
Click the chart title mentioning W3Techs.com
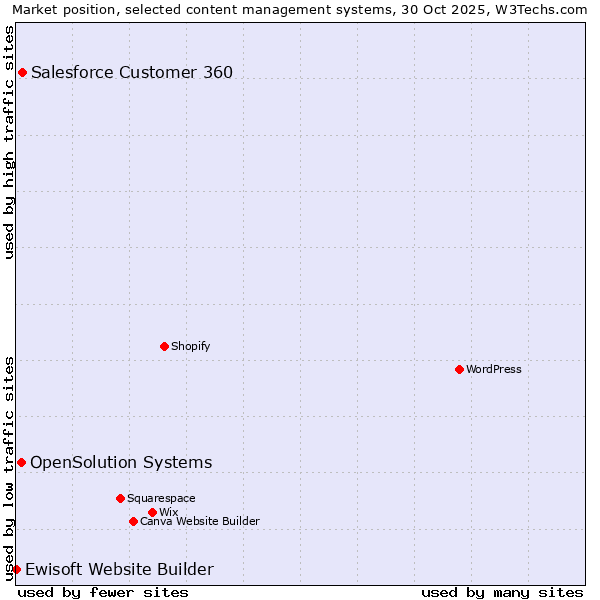coord(300,9)
